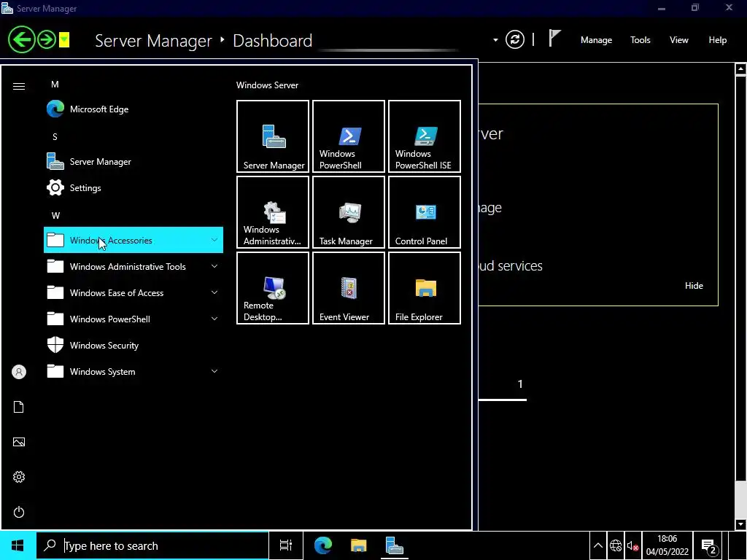The width and height of the screenshot is (747, 560).
Task: Open the Remote Desktop Connection tile
Action: pyautogui.click(x=273, y=288)
